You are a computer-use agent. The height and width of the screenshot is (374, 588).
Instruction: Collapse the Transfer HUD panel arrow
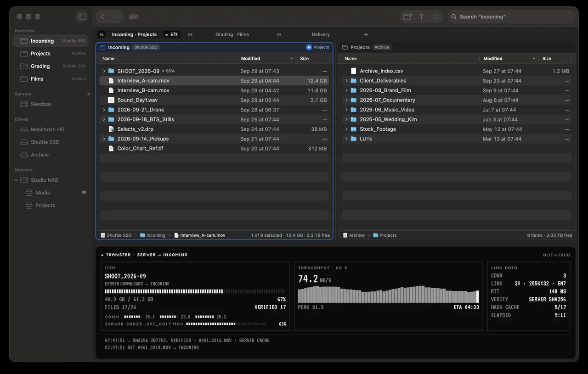pyautogui.click(x=102, y=255)
